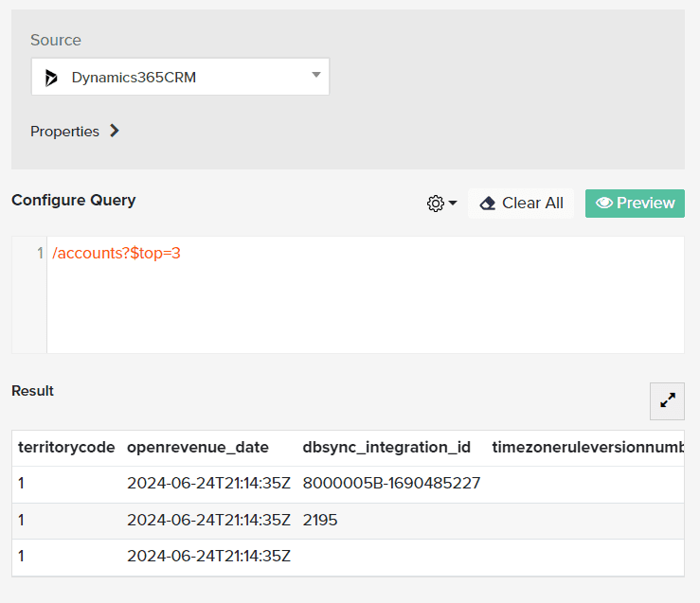
Task: Open the query settings gear menu
Action: coord(436,204)
